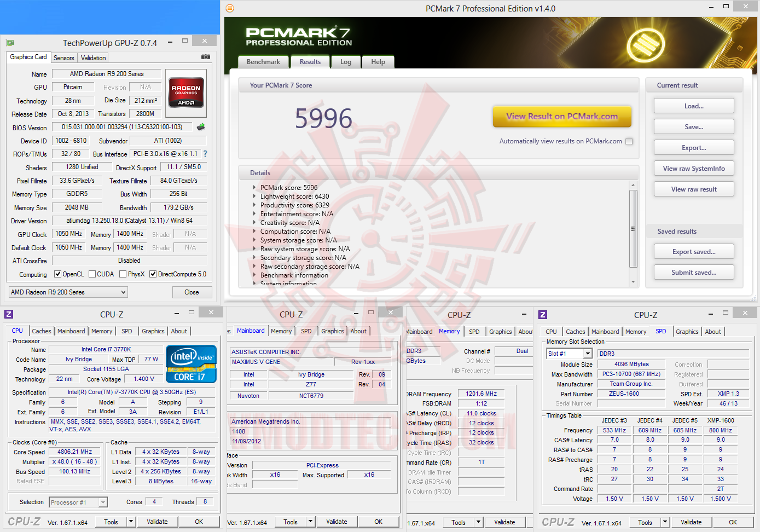
Task: Expand the System storage score row
Action: pos(254,240)
